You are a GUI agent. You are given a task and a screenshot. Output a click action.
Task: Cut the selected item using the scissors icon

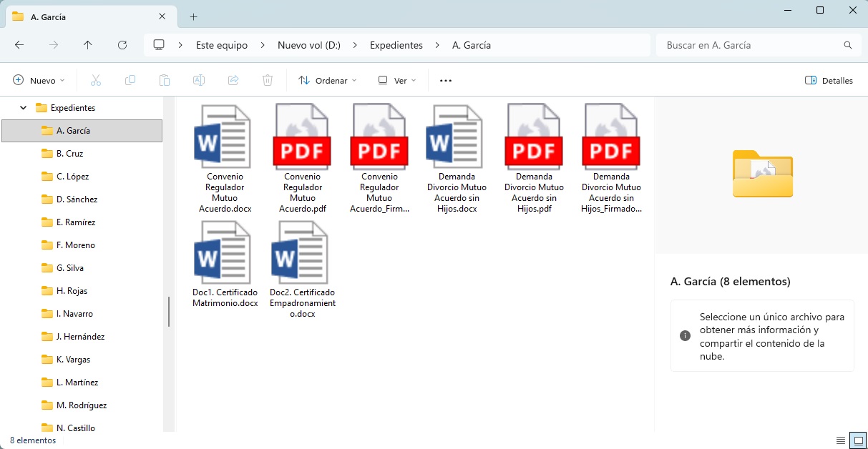click(96, 80)
